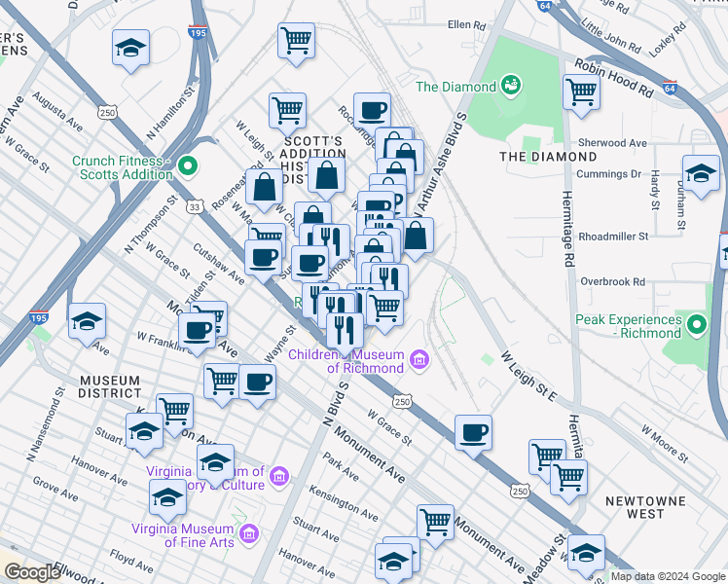
Task: Click the coffee cup marker right of Wayne St cart
Action: point(258,383)
